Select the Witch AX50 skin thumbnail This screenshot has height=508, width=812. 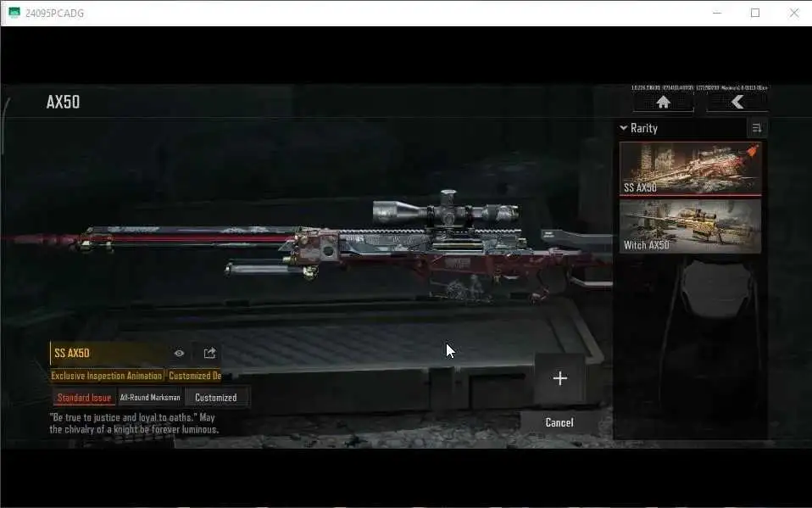click(690, 226)
